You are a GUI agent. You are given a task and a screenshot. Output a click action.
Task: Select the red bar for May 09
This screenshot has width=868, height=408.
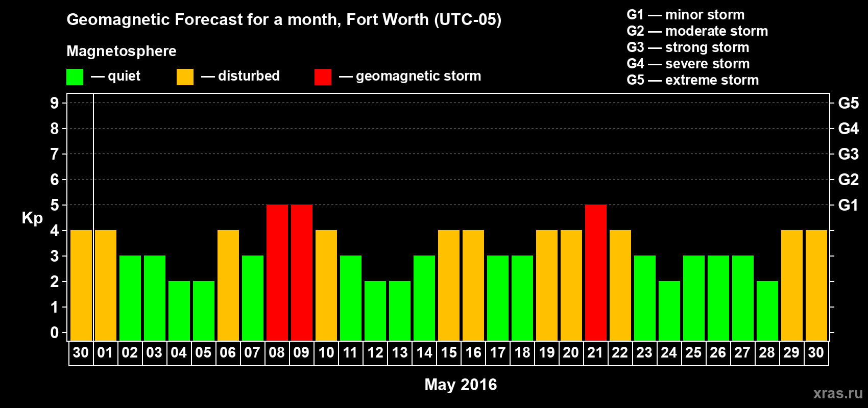[x=302, y=272]
